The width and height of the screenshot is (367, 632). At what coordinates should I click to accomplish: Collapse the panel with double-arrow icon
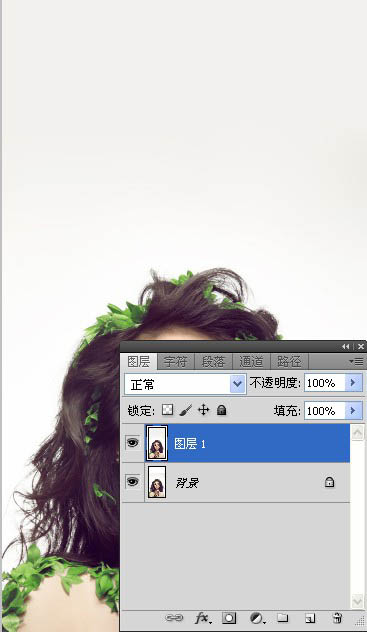[x=346, y=347]
